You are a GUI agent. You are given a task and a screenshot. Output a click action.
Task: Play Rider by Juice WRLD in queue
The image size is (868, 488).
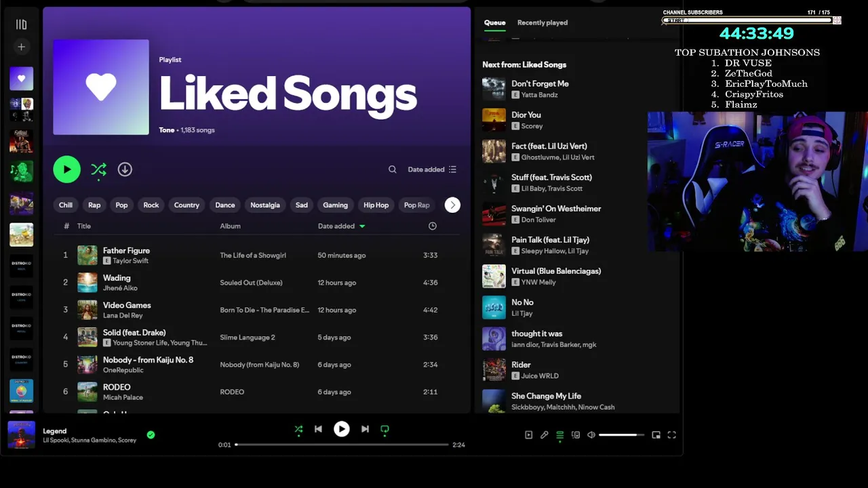coord(576,369)
